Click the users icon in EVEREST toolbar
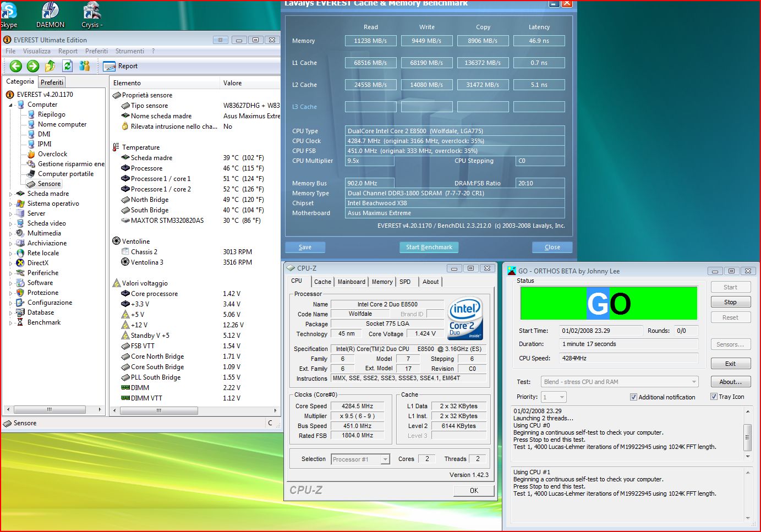 84,66
